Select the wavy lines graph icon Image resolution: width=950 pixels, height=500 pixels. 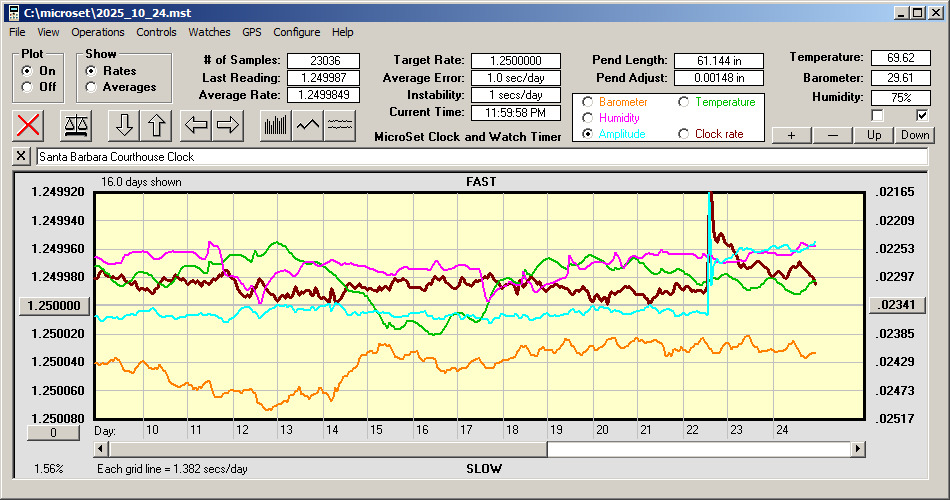pos(341,125)
